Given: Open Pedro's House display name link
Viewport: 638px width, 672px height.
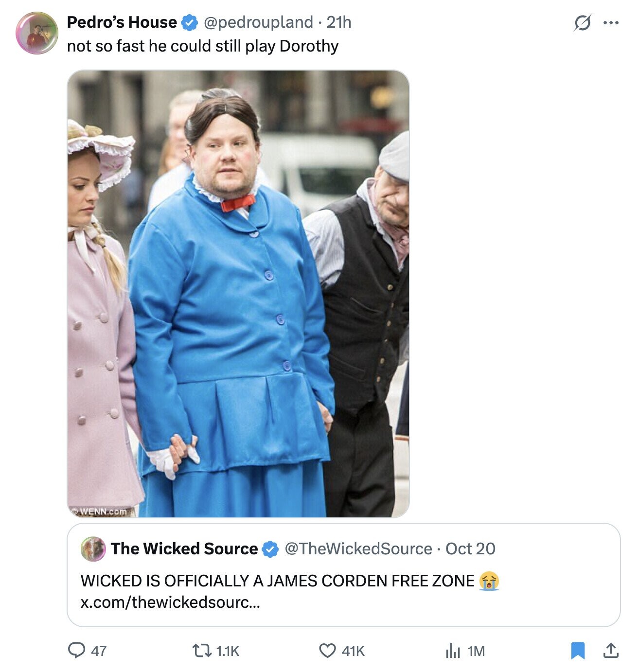Looking at the screenshot, I should [x=122, y=22].
